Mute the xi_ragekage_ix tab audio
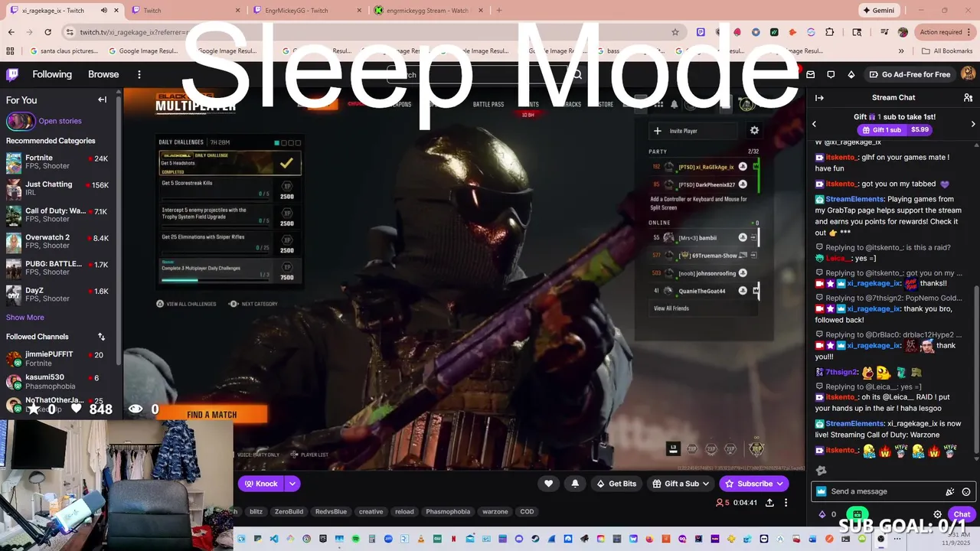The image size is (980, 551). [104, 11]
